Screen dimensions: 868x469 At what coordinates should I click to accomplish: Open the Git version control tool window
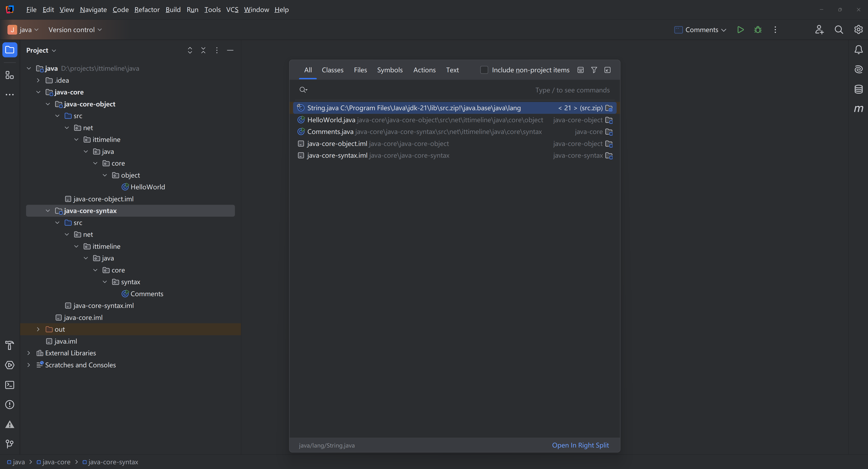coord(10,444)
